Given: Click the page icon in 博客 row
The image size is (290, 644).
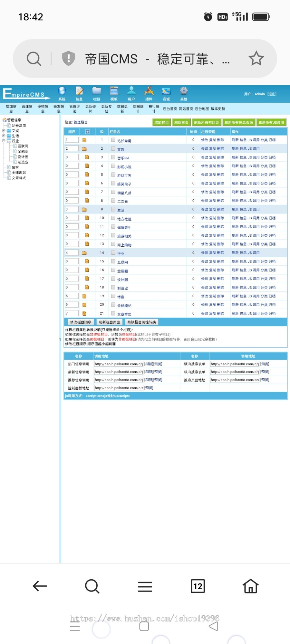Looking at the screenshot, I should 84,296.
